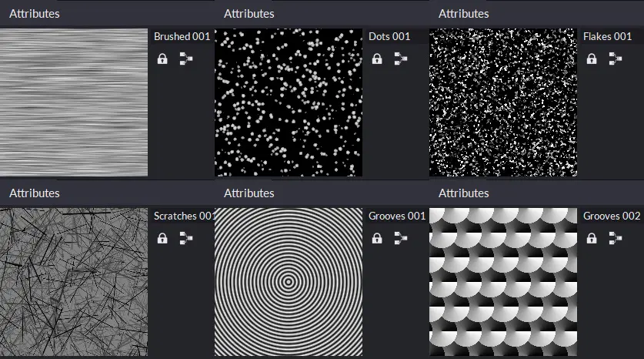
Task: Click the Dots 001 name label
Action: (x=389, y=37)
